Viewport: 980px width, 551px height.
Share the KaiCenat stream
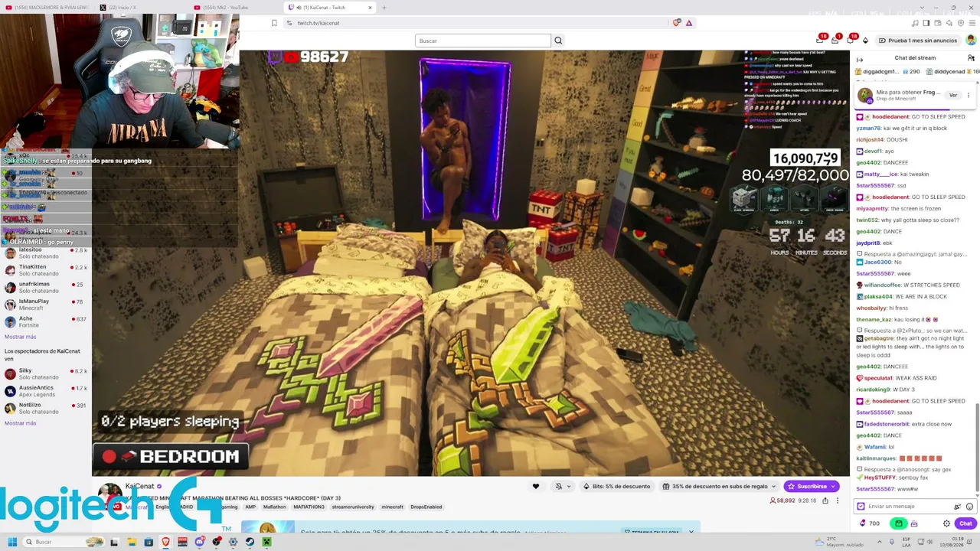825,500
